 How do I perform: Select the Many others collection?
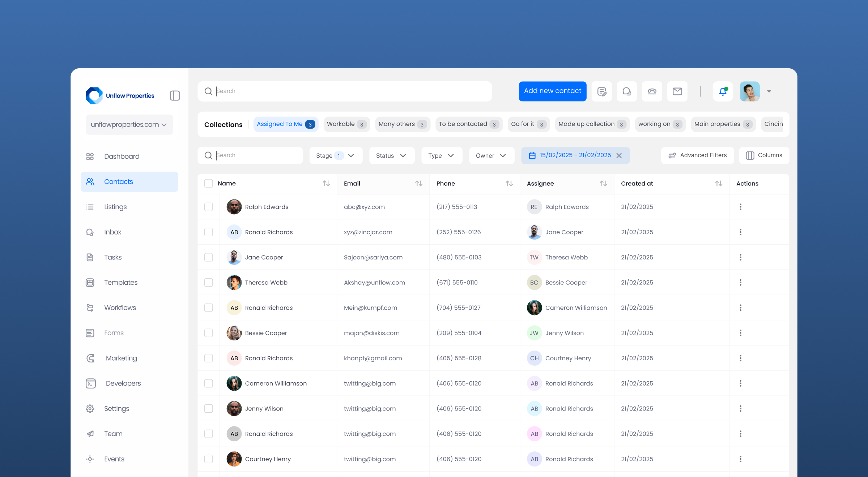(x=403, y=124)
